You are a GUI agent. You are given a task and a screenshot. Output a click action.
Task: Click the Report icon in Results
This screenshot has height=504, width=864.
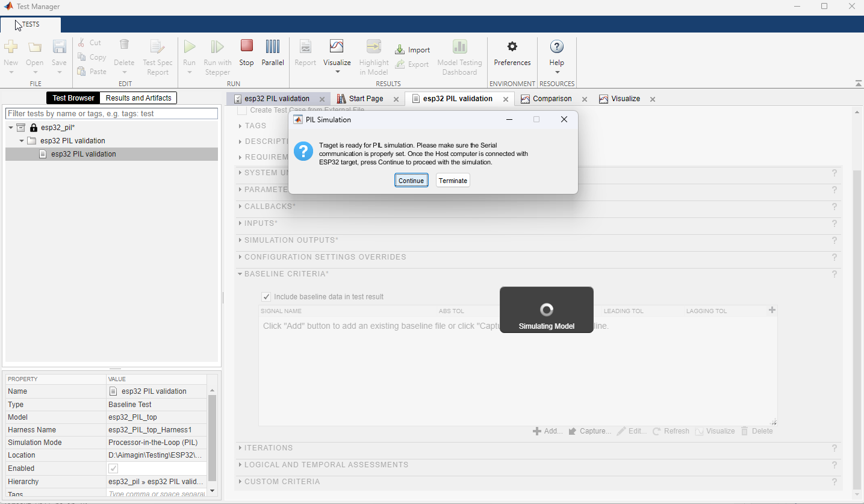pos(305,47)
